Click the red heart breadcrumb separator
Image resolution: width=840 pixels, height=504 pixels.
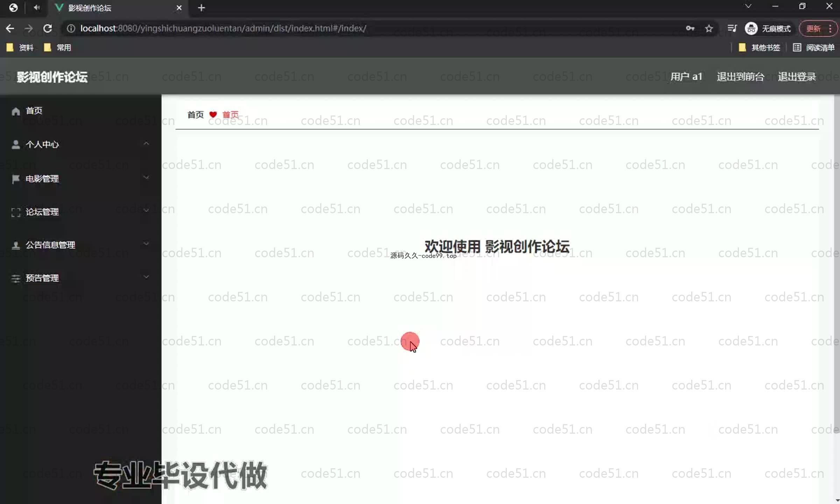[213, 114]
